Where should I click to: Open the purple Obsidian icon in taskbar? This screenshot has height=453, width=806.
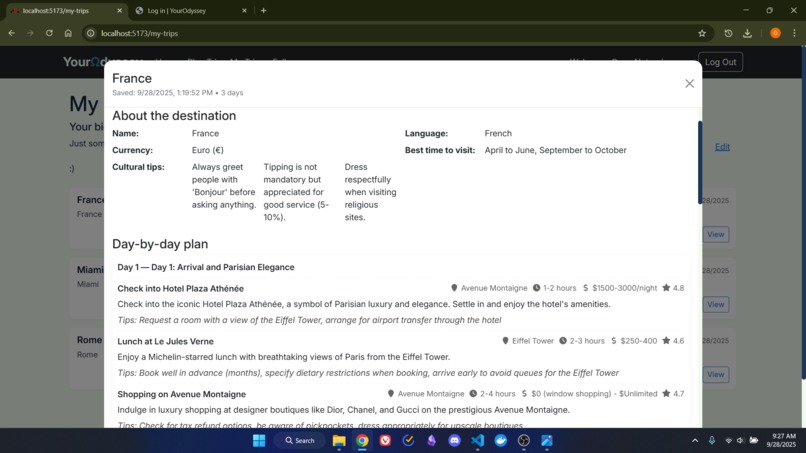click(x=431, y=441)
